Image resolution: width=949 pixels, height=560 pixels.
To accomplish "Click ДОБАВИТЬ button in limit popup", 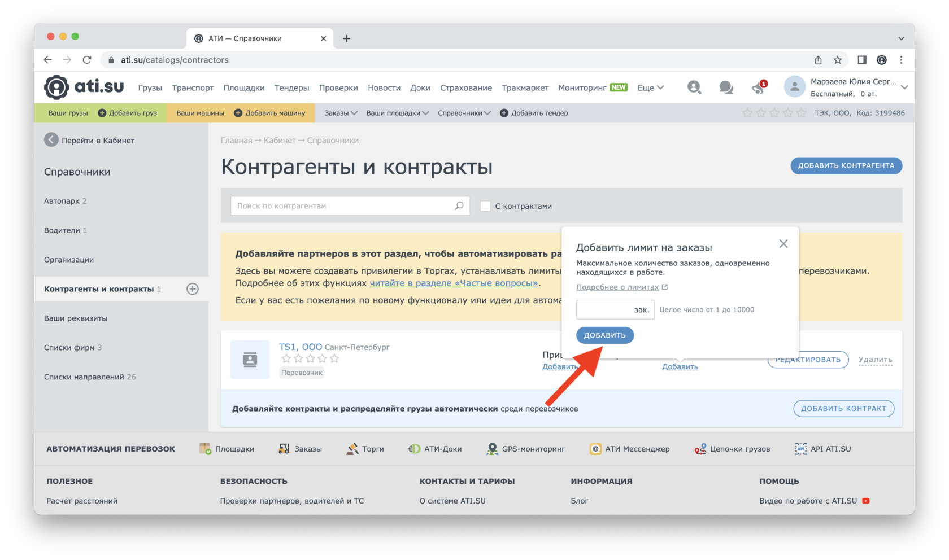I will pyautogui.click(x=605, y=335).
